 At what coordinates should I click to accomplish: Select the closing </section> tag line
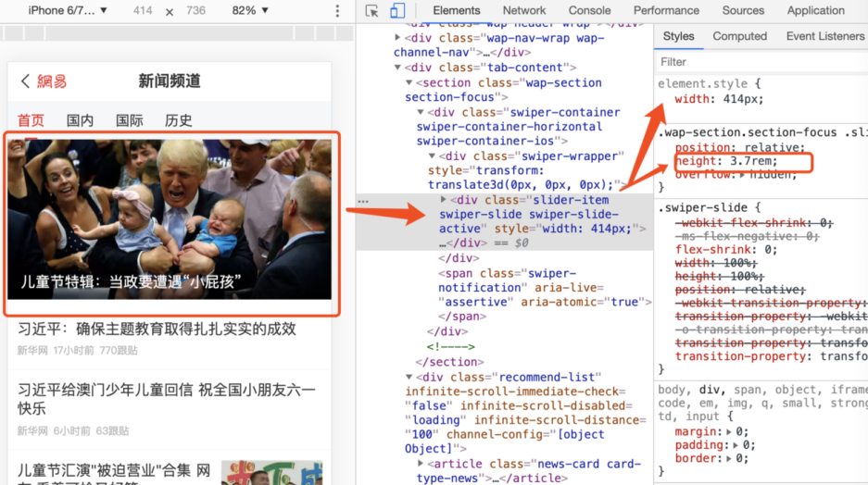coord(449,362)
